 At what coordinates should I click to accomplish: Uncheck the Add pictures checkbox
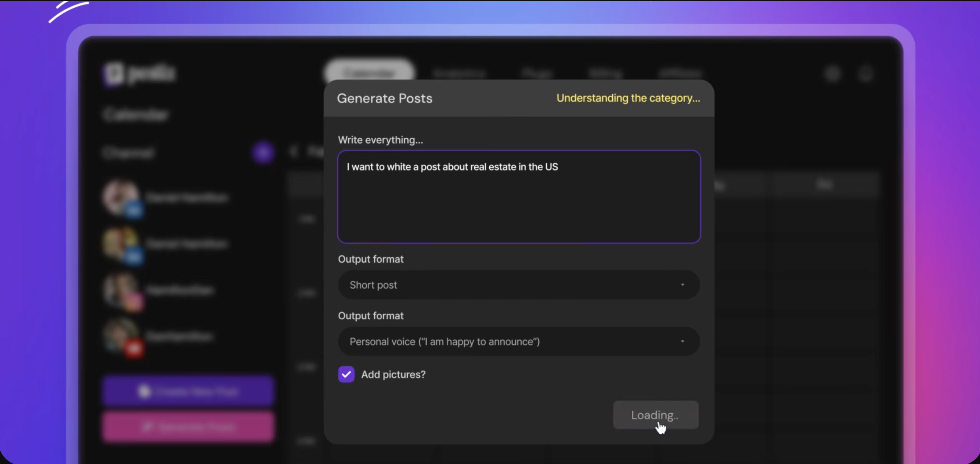pos(346,374)
